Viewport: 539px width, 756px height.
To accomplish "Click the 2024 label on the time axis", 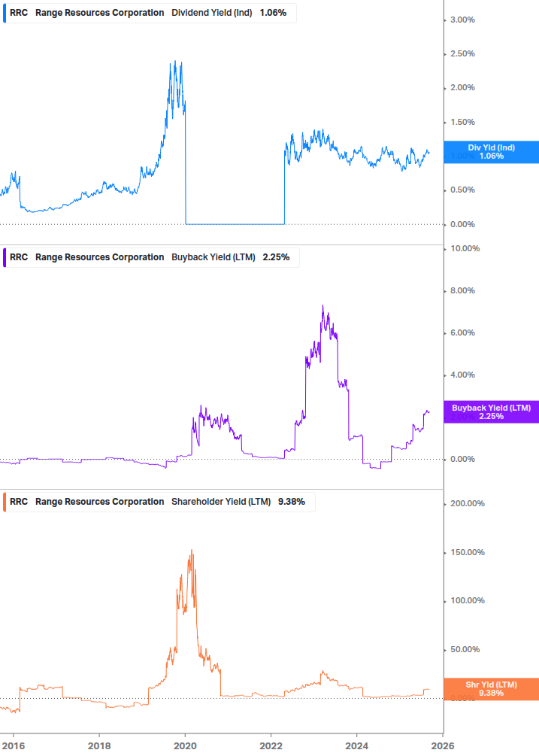I will (x=356, y=746).
